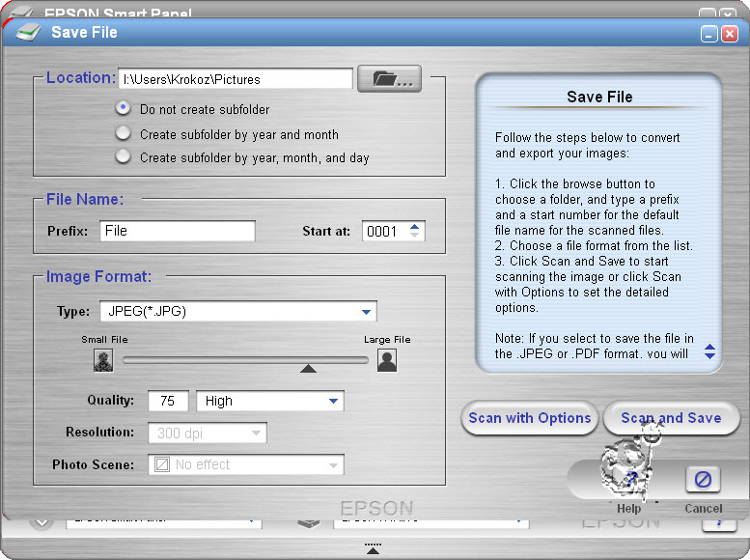Image resolution: width=750 pixels, height=560 pixels.
Task: Open the Quality level dropdown showing High
Action: coord(270,401)
